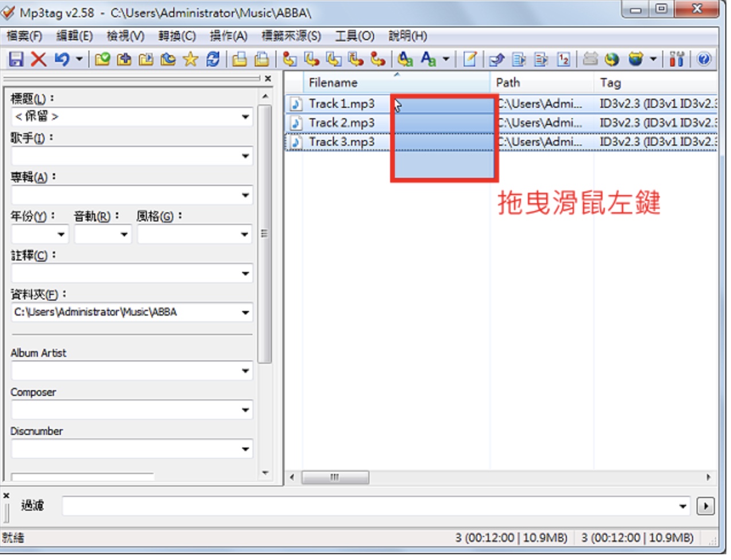Expand the 標題 field dropdown showing <保留>
The width and height of the screenshot is (731, 560).
[246, 117]
